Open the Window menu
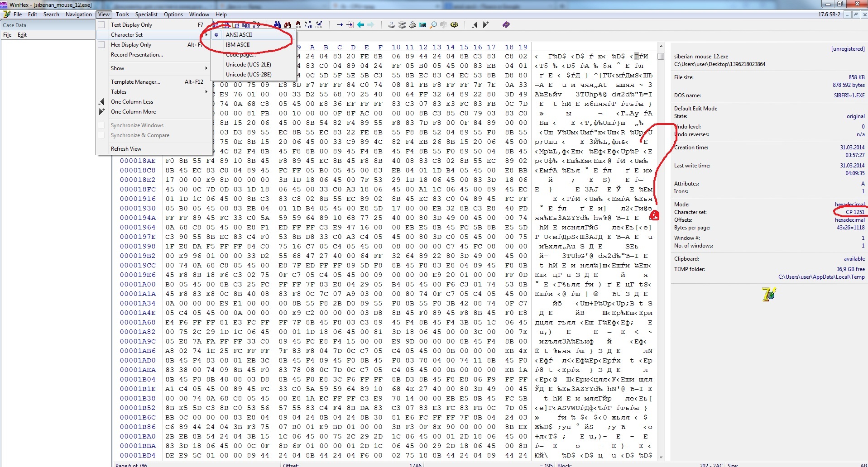The image size is (868, 467). click(199, 14)
